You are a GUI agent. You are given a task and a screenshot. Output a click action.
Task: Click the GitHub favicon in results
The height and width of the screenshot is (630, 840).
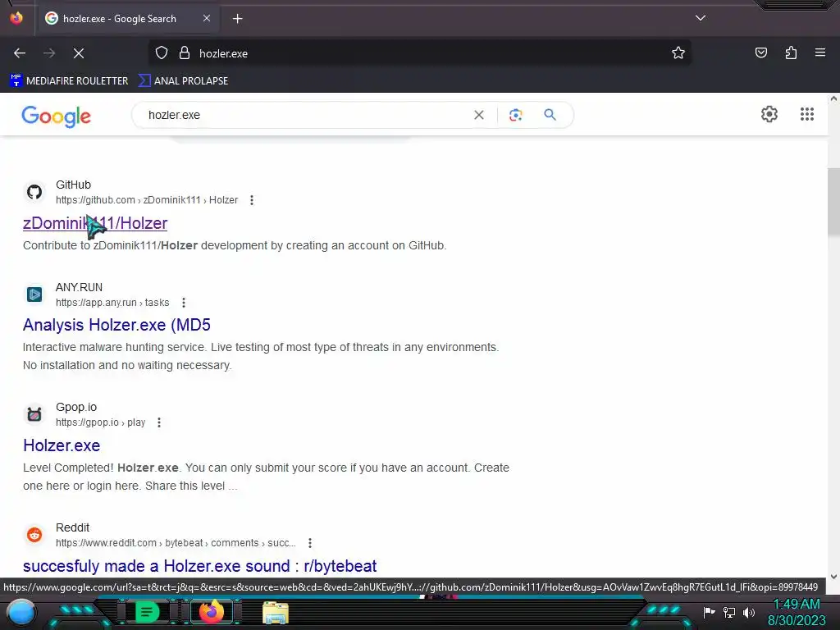(34, 192)
